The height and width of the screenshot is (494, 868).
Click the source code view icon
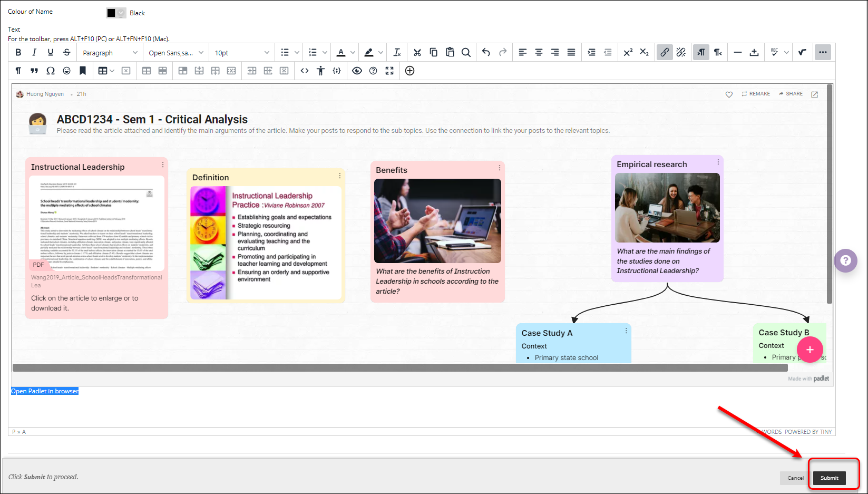coord(304,70)
